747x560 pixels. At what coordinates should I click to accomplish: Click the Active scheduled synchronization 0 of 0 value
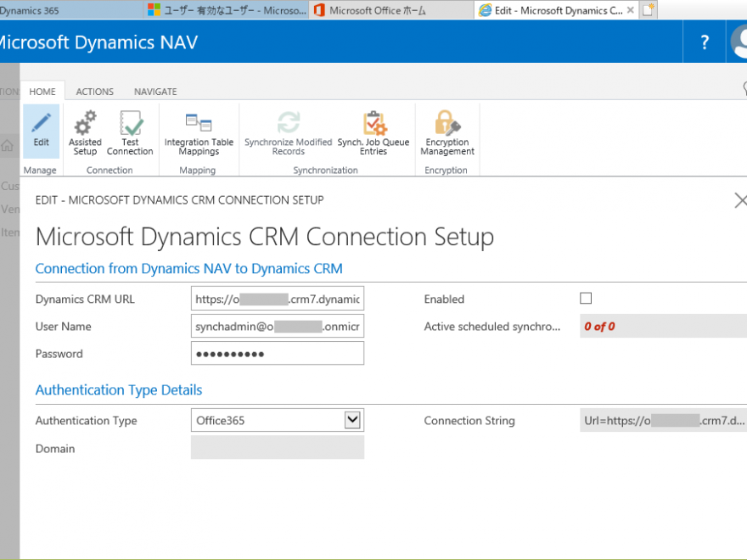pos(599,327)
